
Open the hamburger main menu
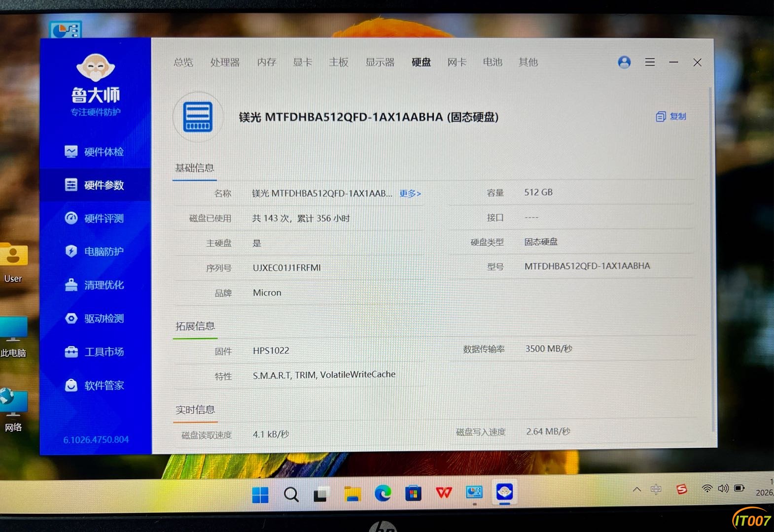(650, 62)
